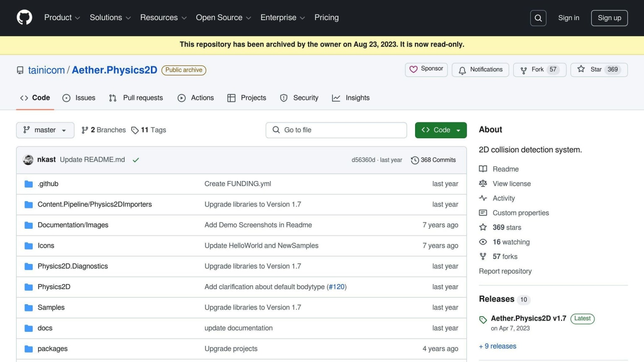
Task: Click the release tag icon
Action: pyautogui.click(x=483, y=320)
